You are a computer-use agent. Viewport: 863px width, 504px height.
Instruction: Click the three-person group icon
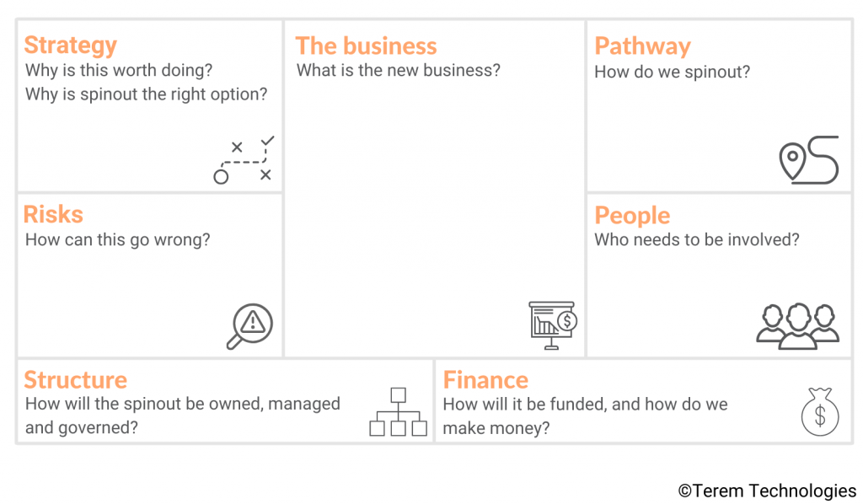pos(797,326)
